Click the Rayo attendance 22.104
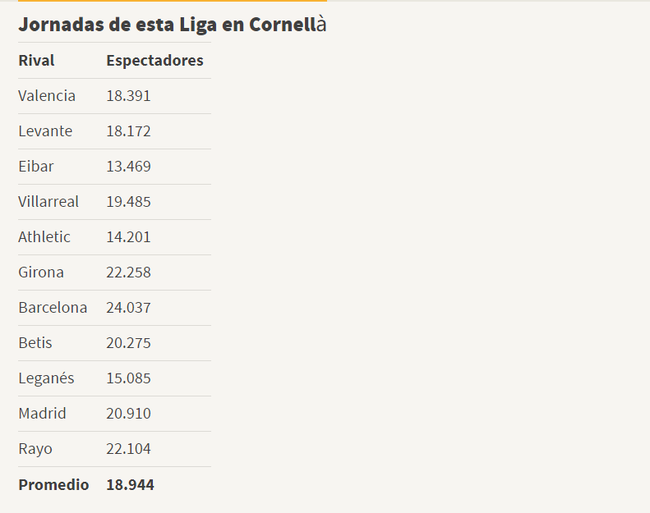Image resolution: width=650 pixels, height=513 pixels. tap(129, 449)
